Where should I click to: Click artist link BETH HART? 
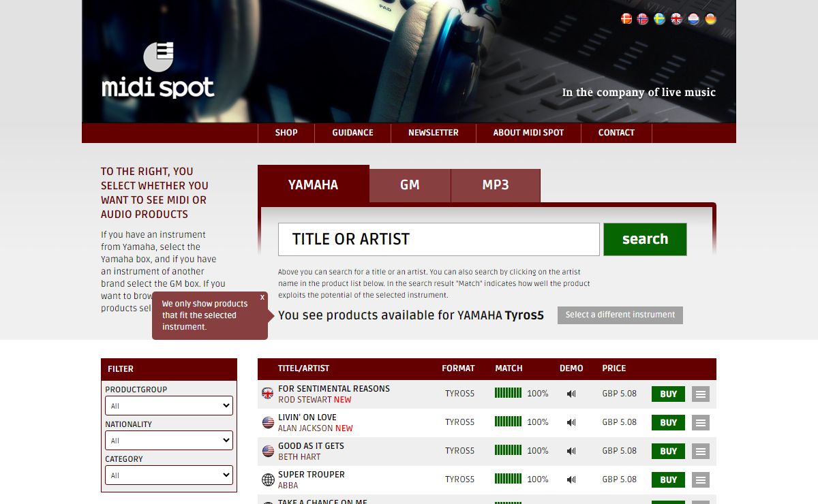[x=299, y=457]
